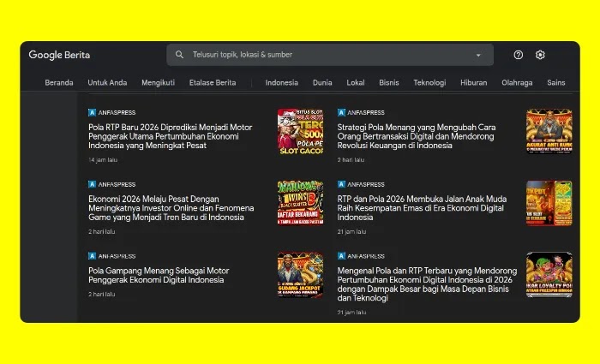The image size is (600, 364).
Task: Click ANFASPRESS source above Mengenal Pola dan RTP
Action: pos(361,256)
